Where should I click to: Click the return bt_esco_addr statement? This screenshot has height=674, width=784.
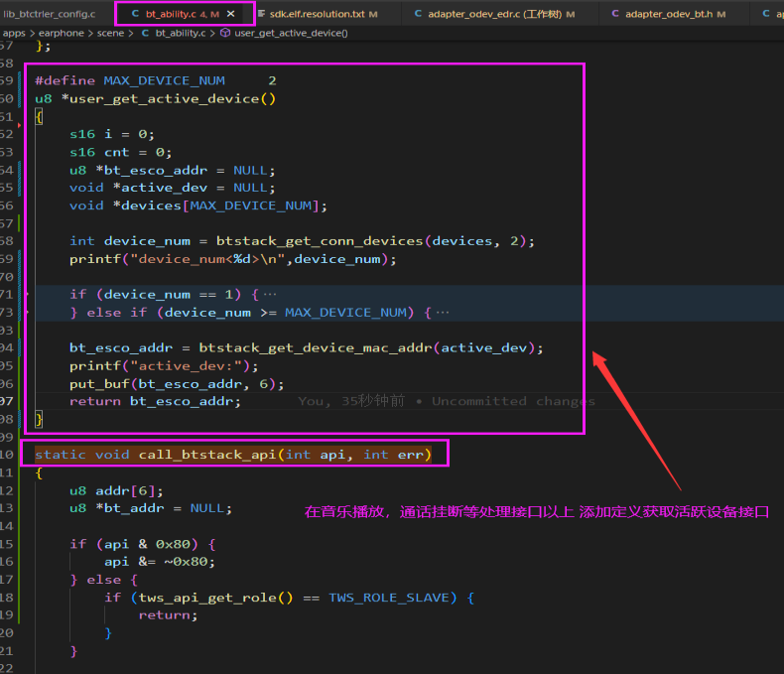pyautogui.click(x=155, y=401)
